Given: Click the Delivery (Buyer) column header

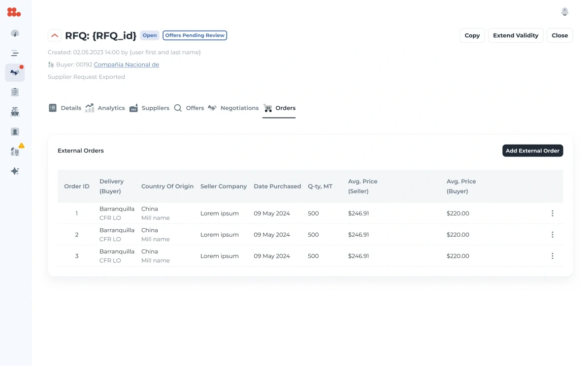Looking at the screenshot, I should [111, 186].
